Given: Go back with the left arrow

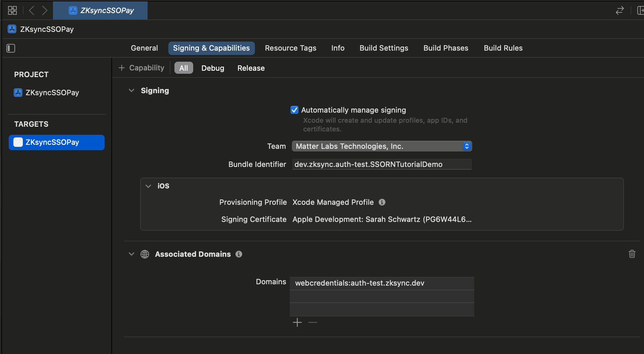Looking at the screenshot, I should click(x=32, y=10).
